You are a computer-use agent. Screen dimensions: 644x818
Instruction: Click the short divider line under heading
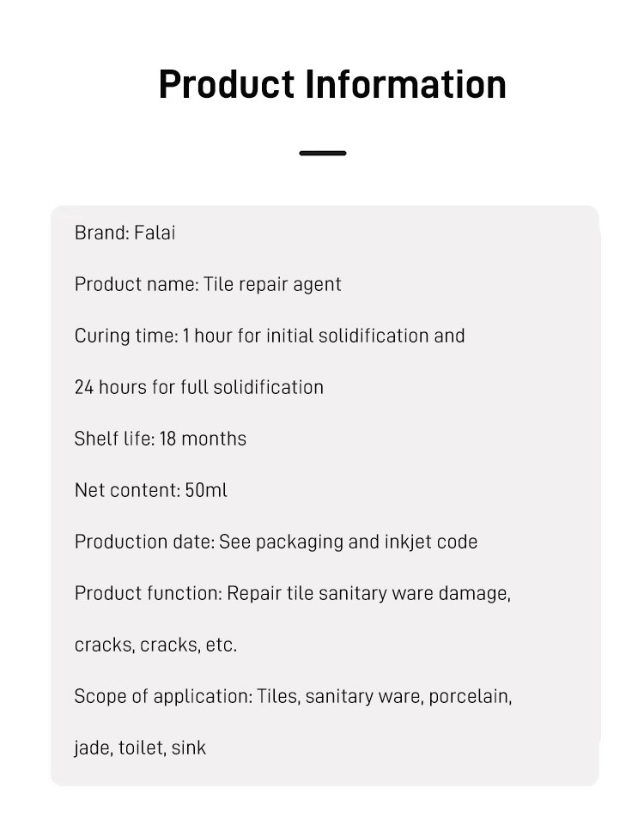point(323,154)
